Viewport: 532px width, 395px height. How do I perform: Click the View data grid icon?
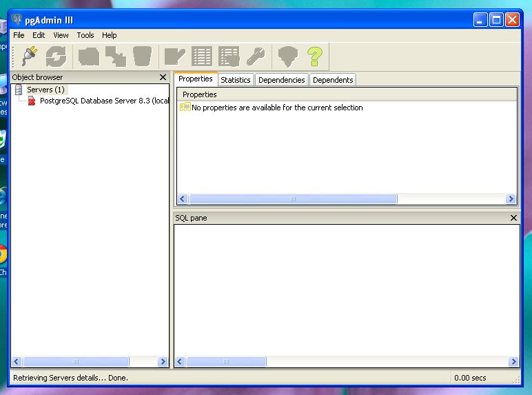[x=202, y=56]
